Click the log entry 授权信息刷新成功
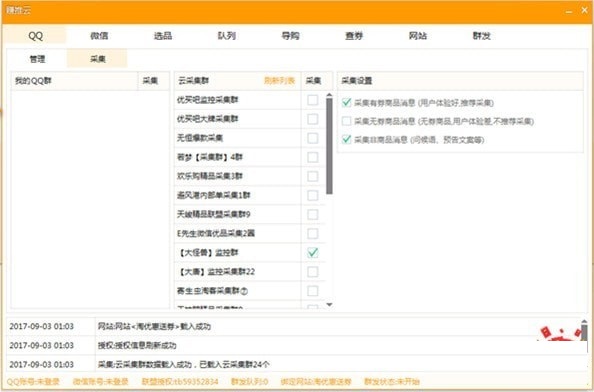 coord(137,345)
